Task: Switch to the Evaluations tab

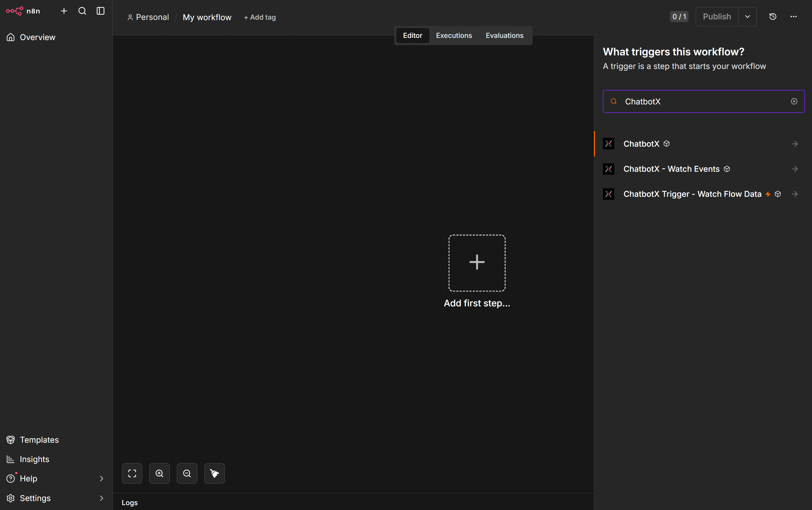Action: (x=504, y=35)
